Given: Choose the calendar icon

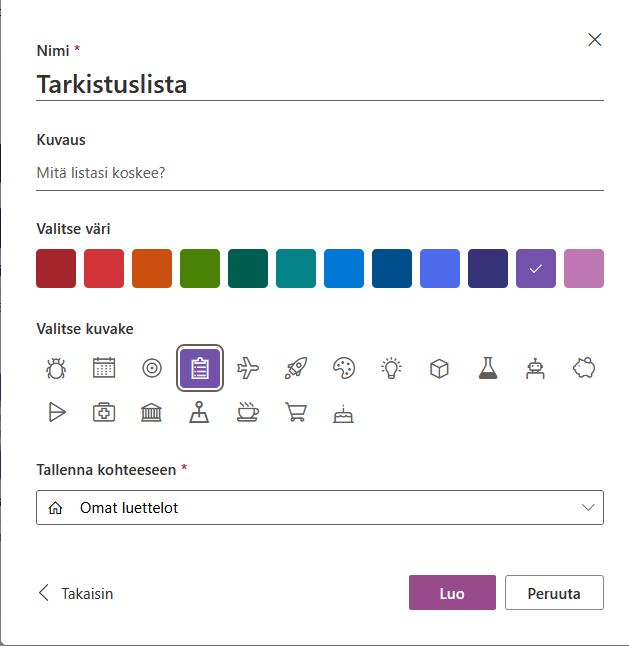Looking at the screenshot, I should click(104, 369).
